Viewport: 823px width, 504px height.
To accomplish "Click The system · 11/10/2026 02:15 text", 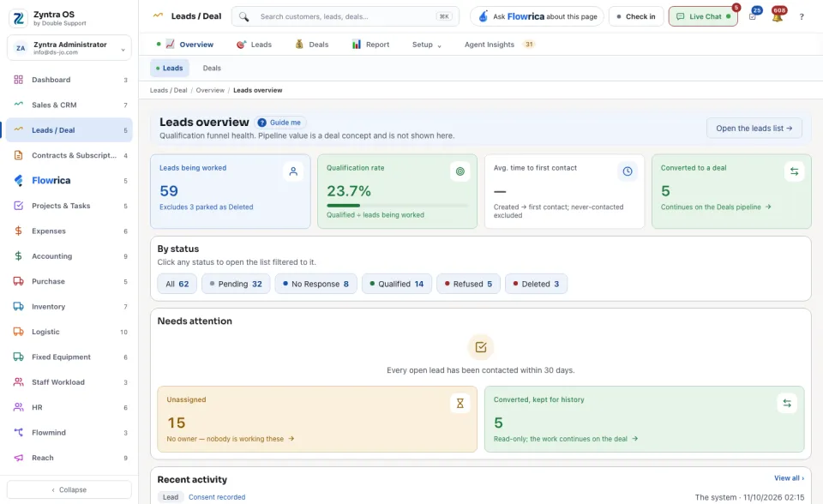I will pos(749,497).
